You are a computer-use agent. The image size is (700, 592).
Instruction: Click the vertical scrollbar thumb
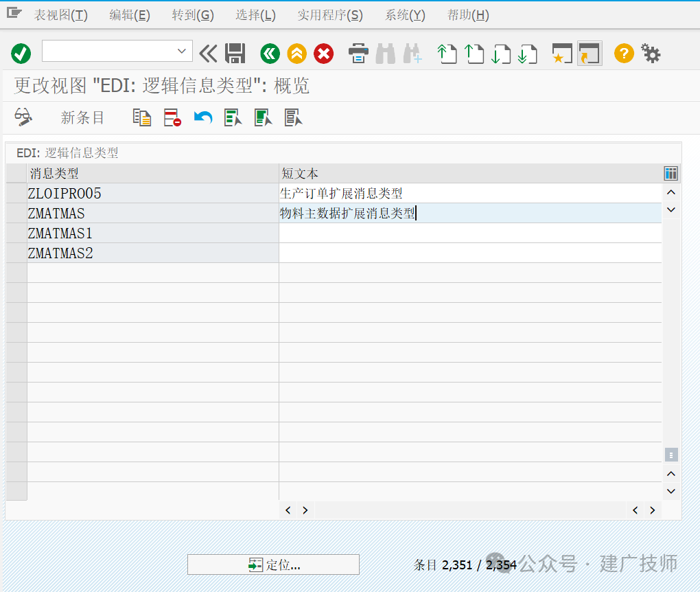671,455
